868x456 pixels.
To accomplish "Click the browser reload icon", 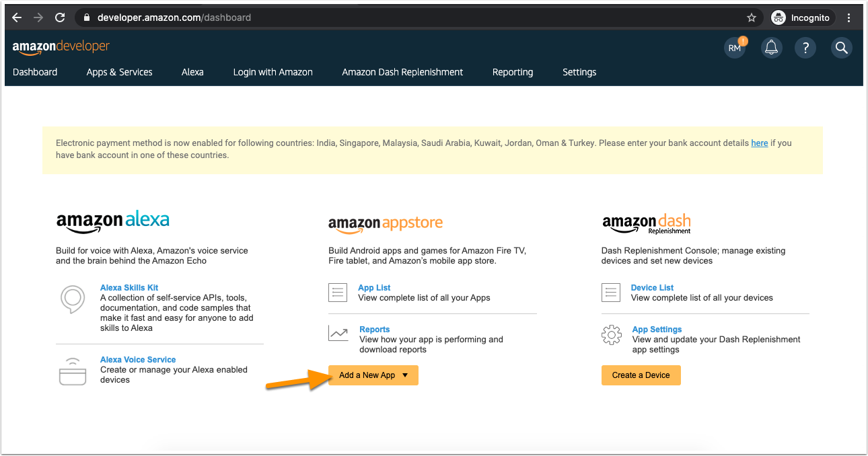I will pos(60,17).
